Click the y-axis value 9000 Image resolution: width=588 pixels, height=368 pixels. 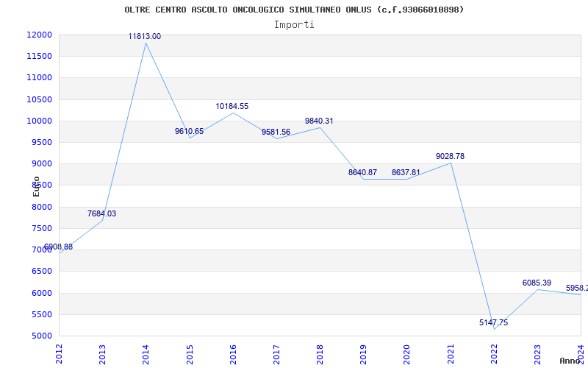41,163
